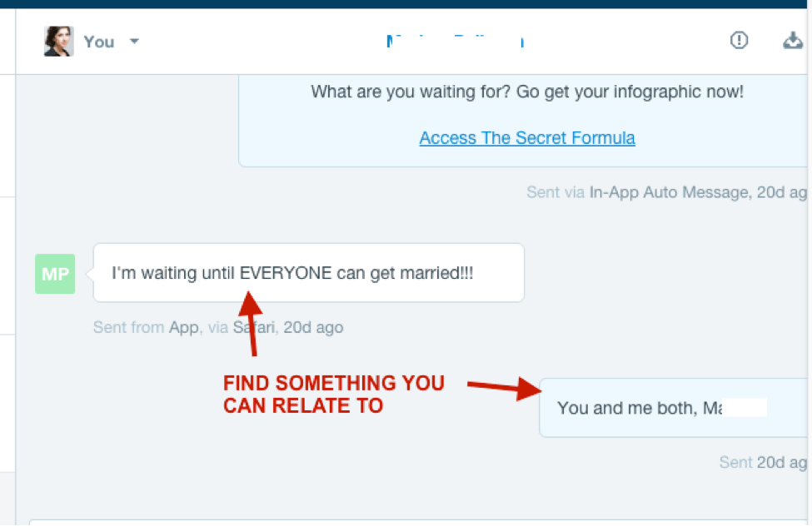
Task: Click the assignee profile photo beside You
Action: click(x=58, y=41)
